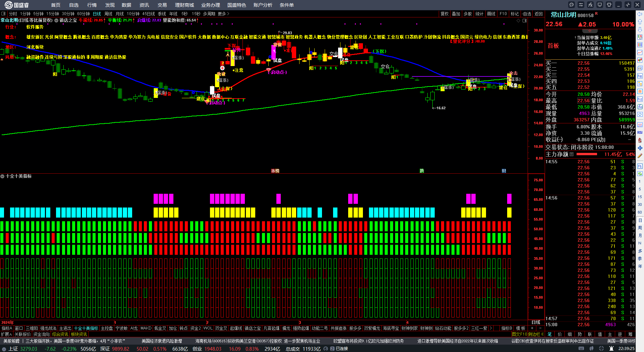
Task: Click the blue 财 marker on chart axis
Action: [x=504, y=171]
